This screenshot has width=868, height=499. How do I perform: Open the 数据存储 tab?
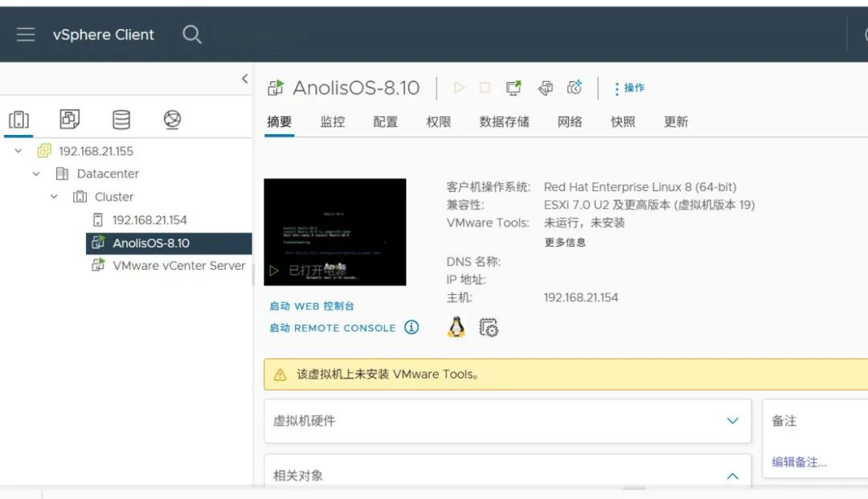click(504, 121)
